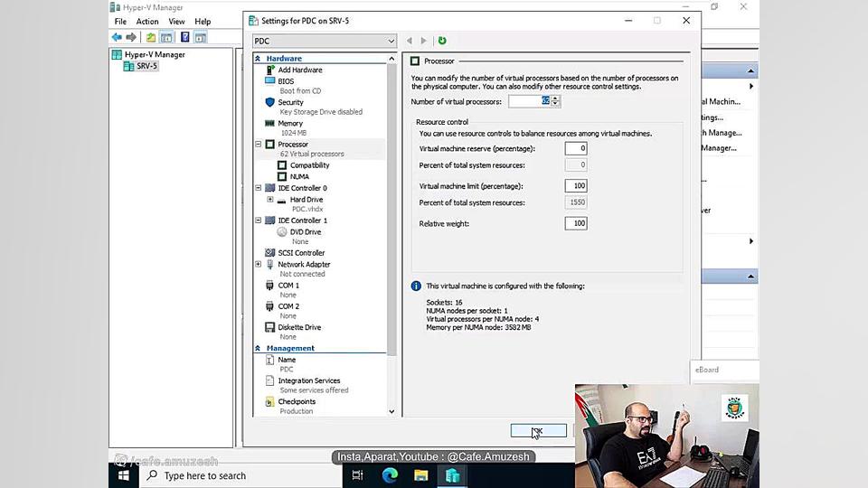Click the relative weight field

576,223
